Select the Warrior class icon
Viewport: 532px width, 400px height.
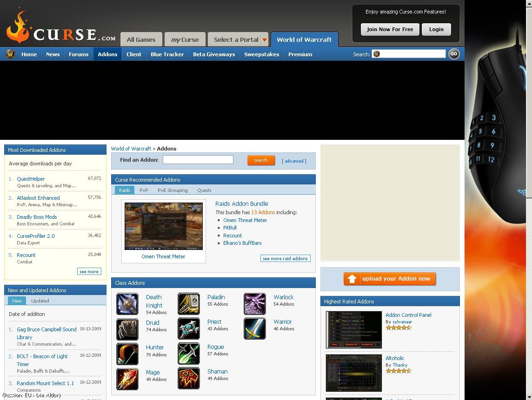pos(255,328)
